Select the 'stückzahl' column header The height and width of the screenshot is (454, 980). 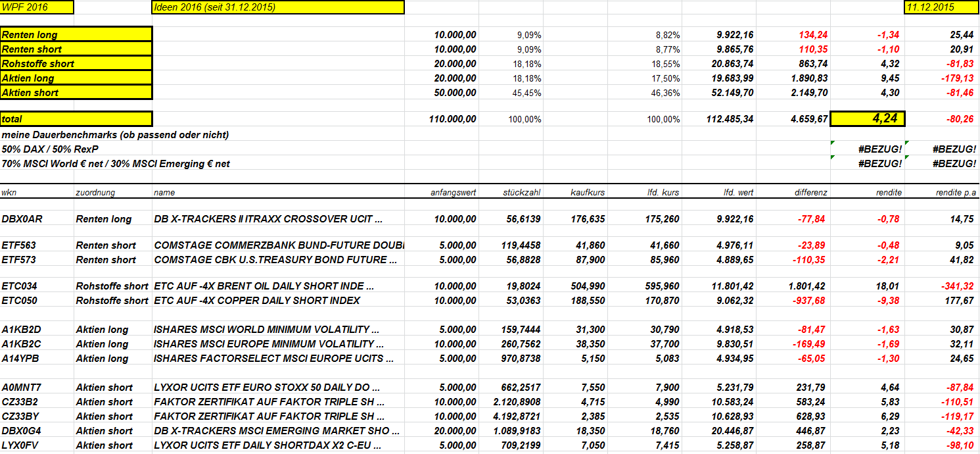523,193
